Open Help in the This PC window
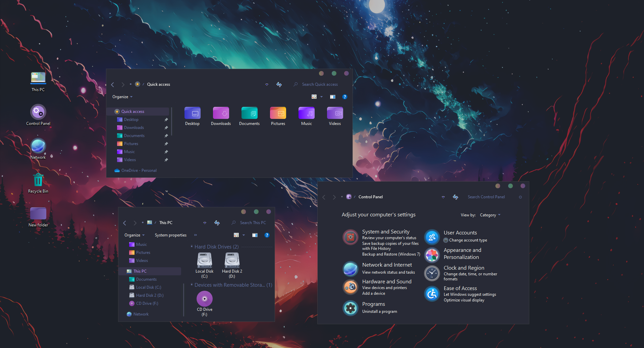This screenshot has height=348, width=644. (x=267, y=235)
